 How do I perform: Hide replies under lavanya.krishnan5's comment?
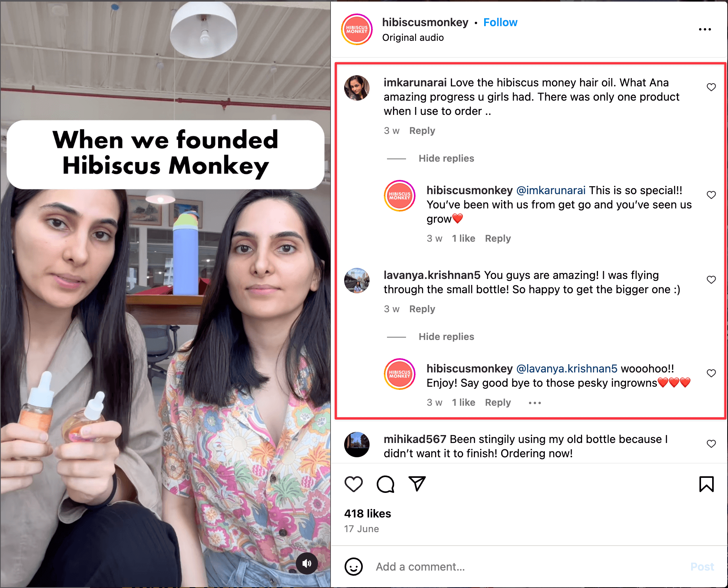[x=446, y=337]
